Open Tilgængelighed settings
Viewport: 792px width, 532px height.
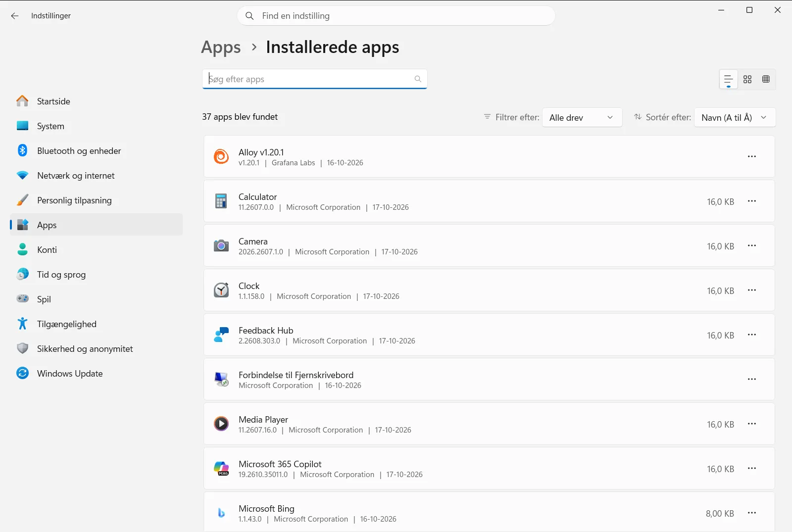pyautogui.click(x=96, y=324)
